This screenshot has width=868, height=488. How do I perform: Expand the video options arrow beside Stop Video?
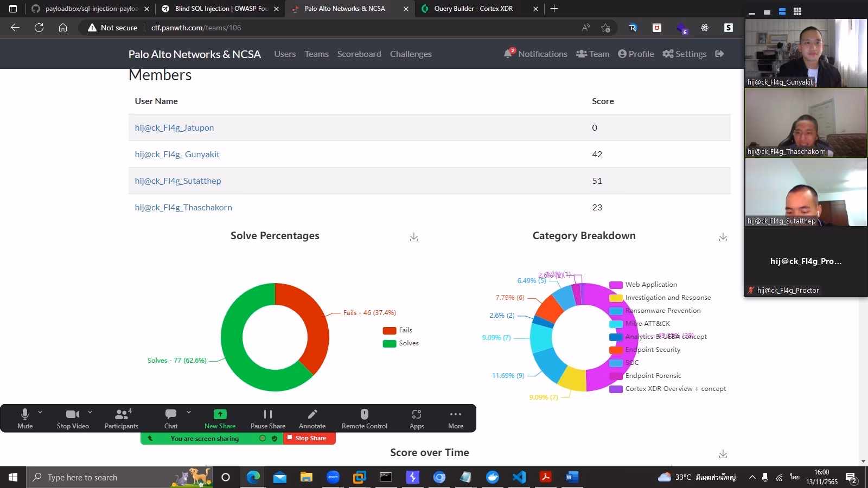click(x=90, y=412)
